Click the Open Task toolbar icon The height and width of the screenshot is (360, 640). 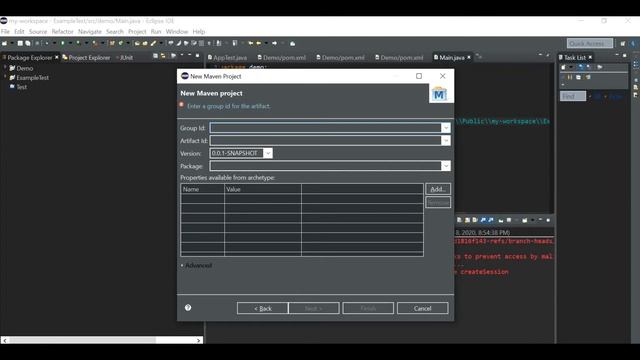coord(145,43)
